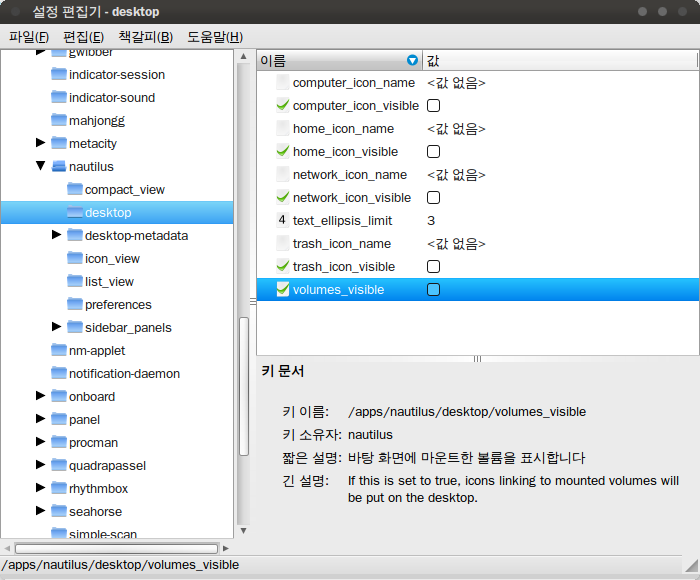Click splitter handle above 키 문서 pane
700x580 pixels.
tap(477, 359)
